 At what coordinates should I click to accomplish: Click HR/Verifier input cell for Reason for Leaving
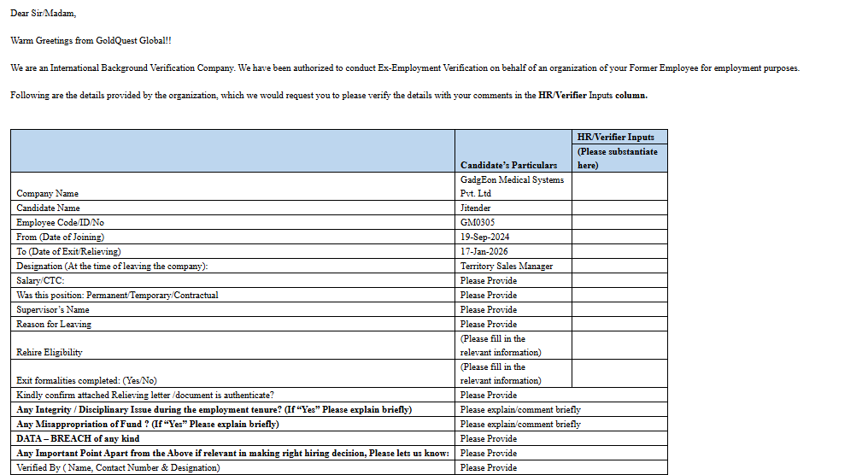[619, 324]
